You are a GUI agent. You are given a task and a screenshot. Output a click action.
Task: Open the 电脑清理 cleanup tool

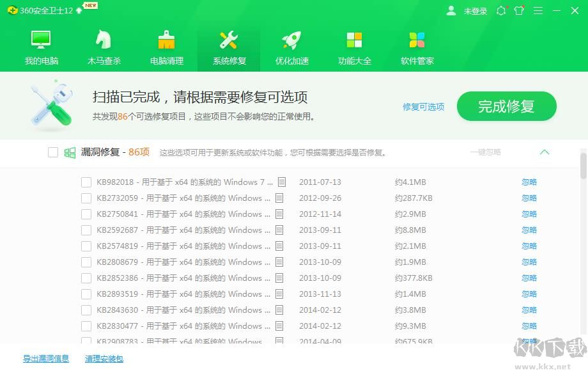click(x=166, y=46)
